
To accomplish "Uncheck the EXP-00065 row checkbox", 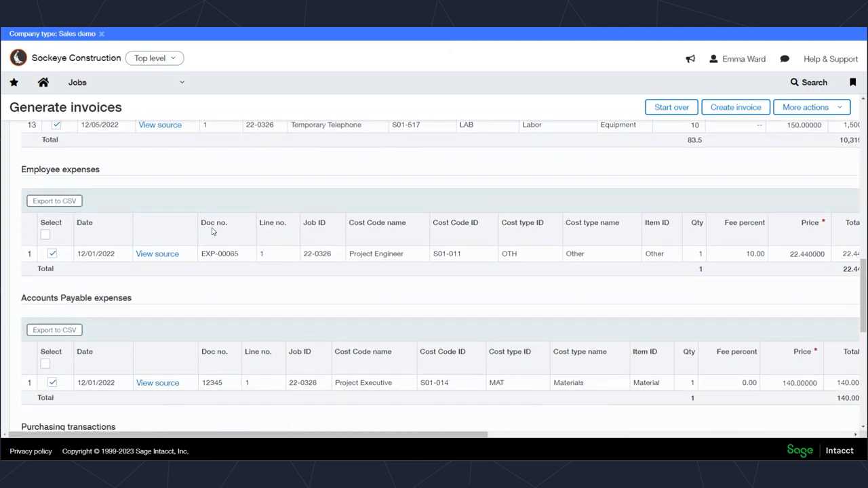I will point(52,253).
